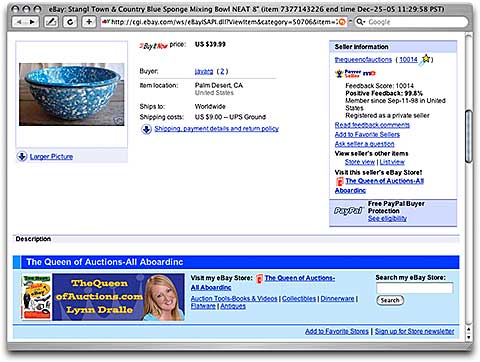Screen dimensions: 480x362
Task: Click the blue 'The Queen of Auctions-All Aboardinc' header bar
Action: 236,262
